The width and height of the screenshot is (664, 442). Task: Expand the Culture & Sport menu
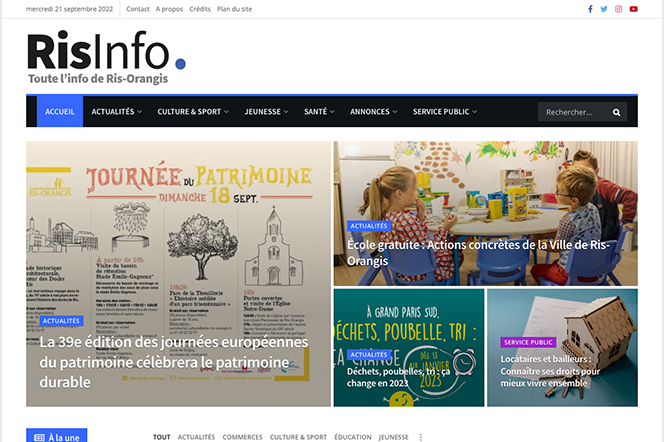[x=193, y=112]
